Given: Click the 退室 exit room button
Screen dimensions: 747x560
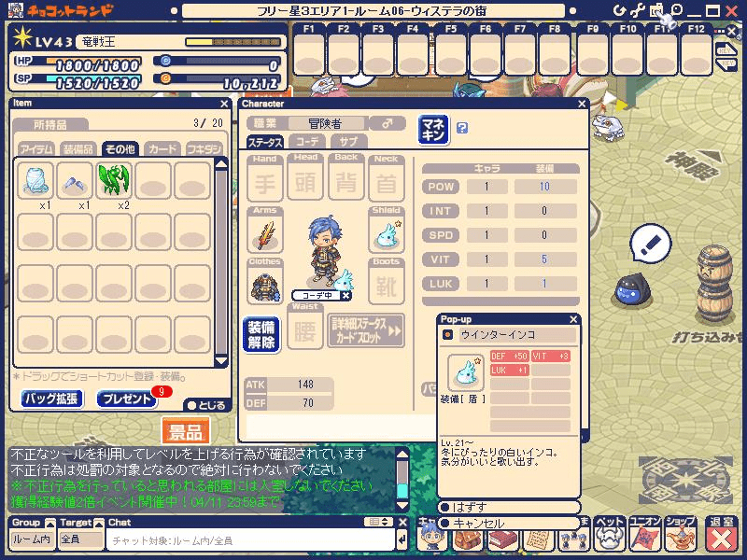Looking at the screenshot, I should (721, 534).
